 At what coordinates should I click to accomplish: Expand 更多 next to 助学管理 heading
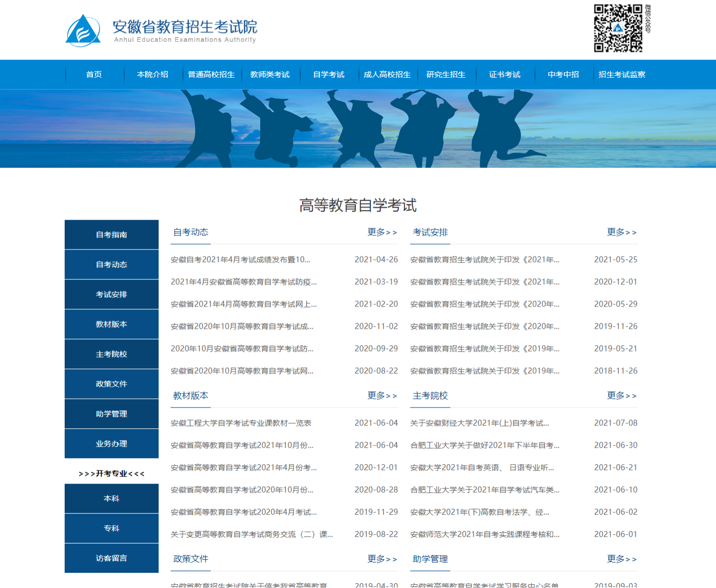621,559
